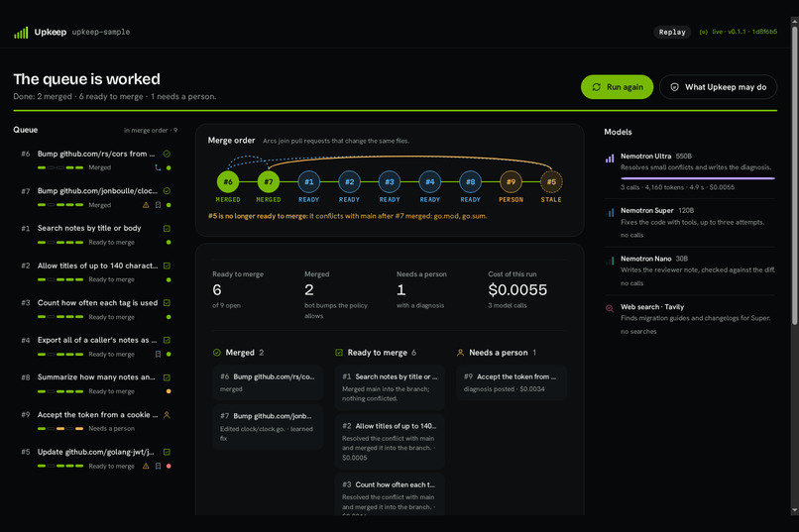Open the #9 Accept the token from card under Needs a person

pos(512,382)
